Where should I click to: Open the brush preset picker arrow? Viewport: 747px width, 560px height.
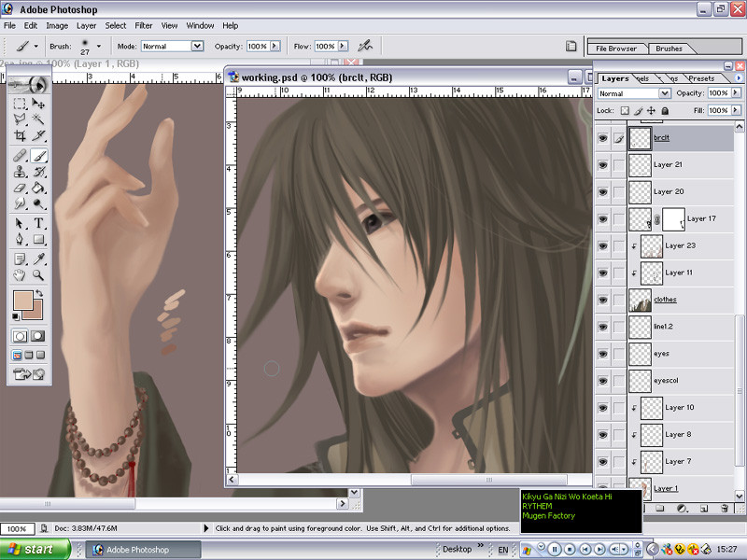[99, 46]
